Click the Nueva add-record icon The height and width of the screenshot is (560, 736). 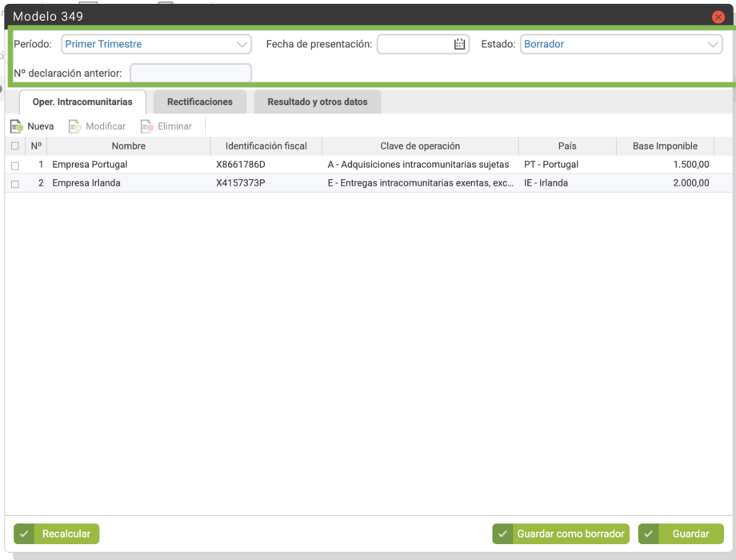click(17, 126)
